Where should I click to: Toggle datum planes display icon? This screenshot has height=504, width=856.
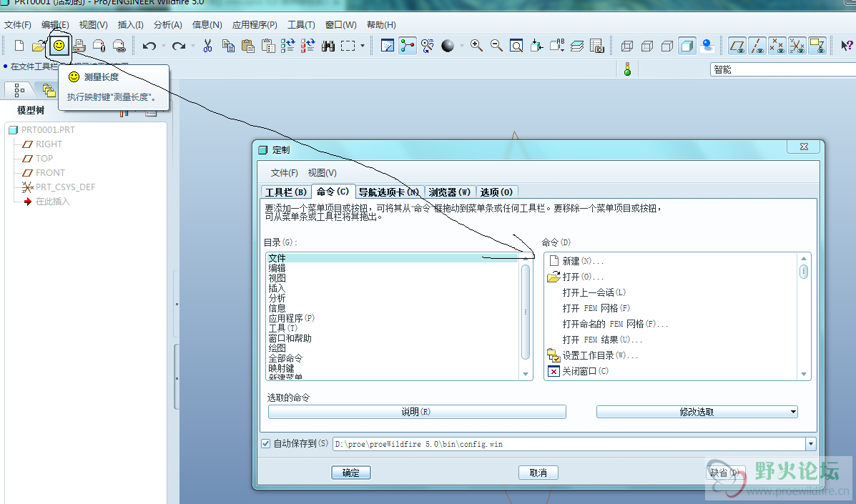pyautogui.click(x=737, y=46)
